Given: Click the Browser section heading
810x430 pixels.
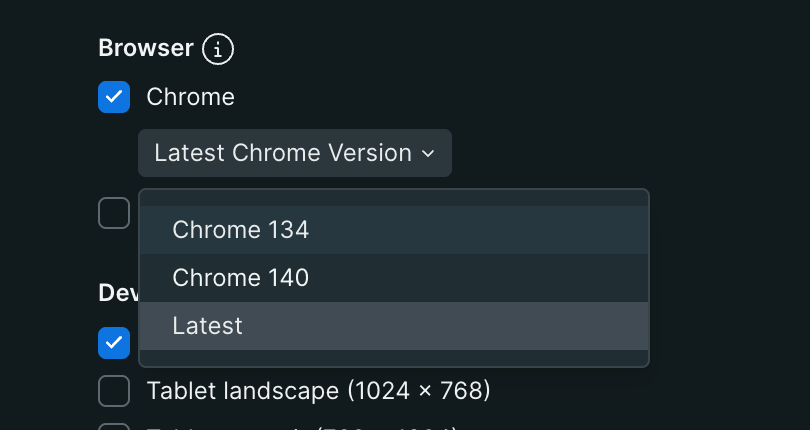Looking at the screenshot, I should tap(146, 48).
